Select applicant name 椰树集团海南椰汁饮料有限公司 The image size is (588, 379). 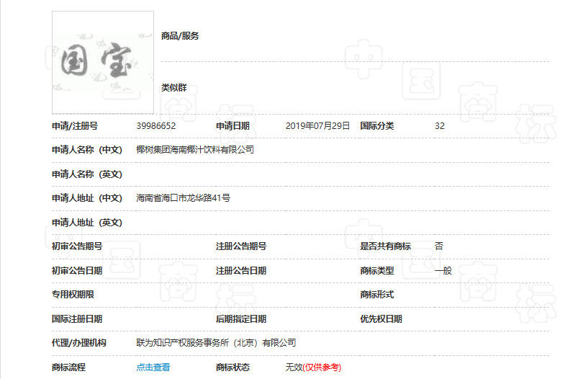pyautogui.click(x=195, y=150)
